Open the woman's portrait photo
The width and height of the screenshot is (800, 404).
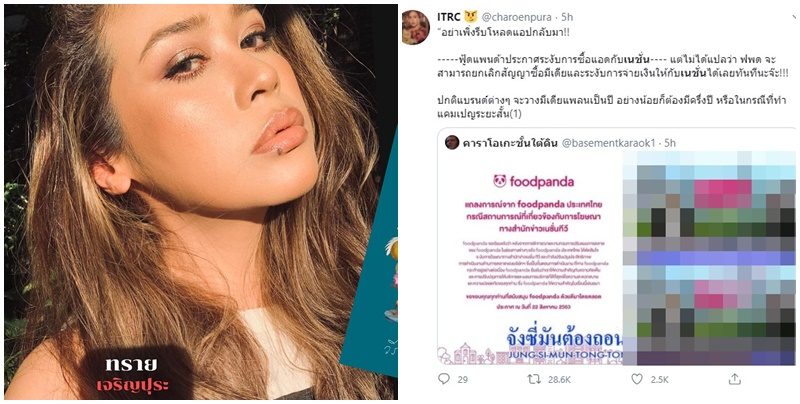(x=201, y=202)
